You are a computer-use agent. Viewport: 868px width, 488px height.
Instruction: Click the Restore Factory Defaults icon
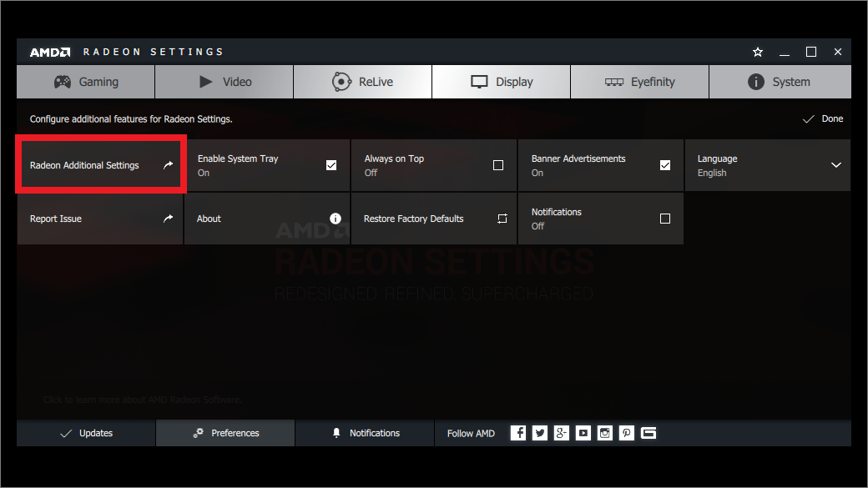point(502,219)
